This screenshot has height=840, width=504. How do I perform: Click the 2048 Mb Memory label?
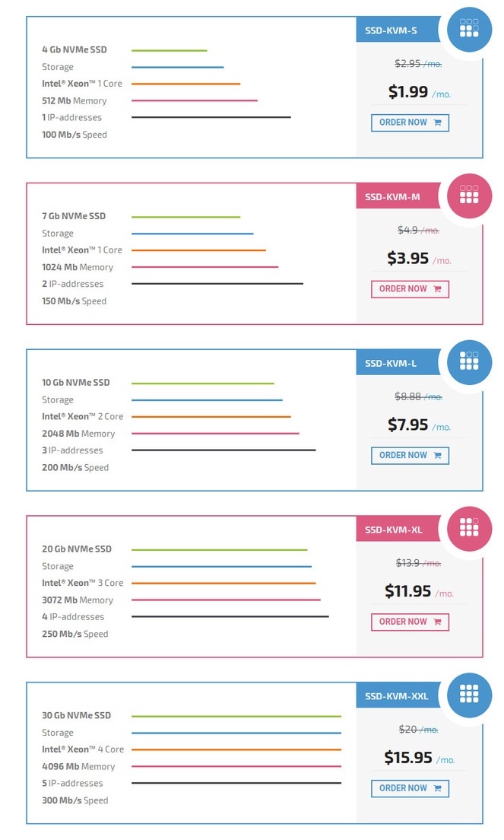click(x=78, y=434)
